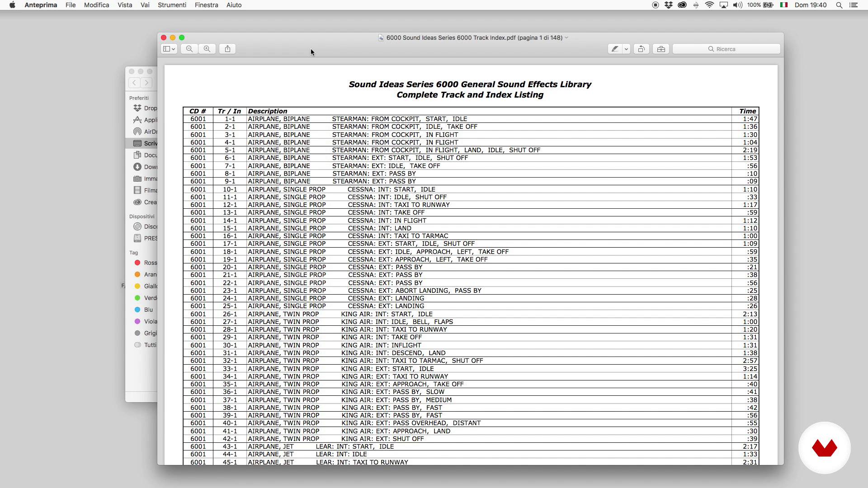868x488 pixels.
Task: Zoom in on the PDF page
Action: pyautogui.click(x=207, y=49)
